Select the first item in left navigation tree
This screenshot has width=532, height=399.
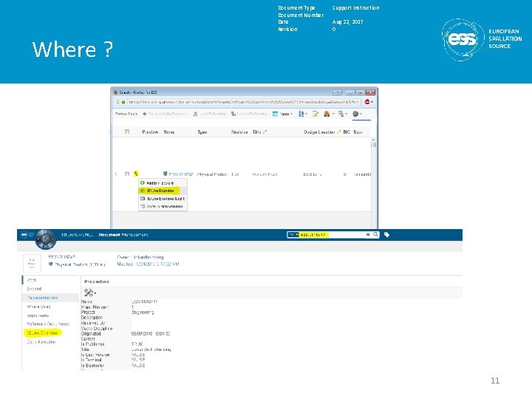pos(31,280)
